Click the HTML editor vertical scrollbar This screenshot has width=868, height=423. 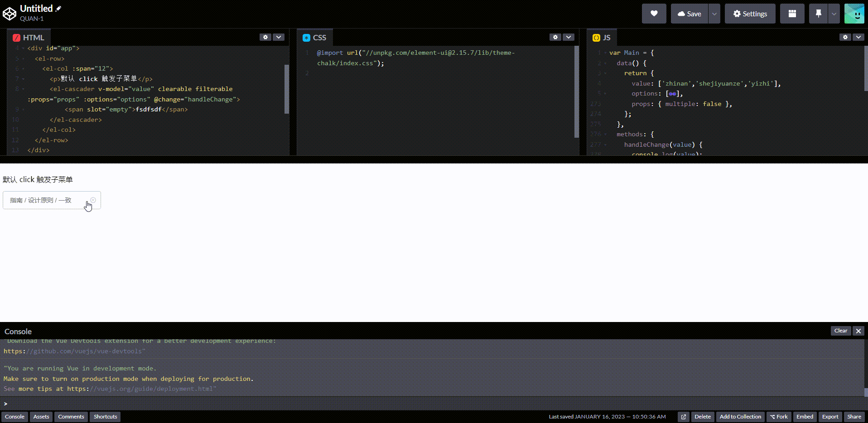[287, 89]
